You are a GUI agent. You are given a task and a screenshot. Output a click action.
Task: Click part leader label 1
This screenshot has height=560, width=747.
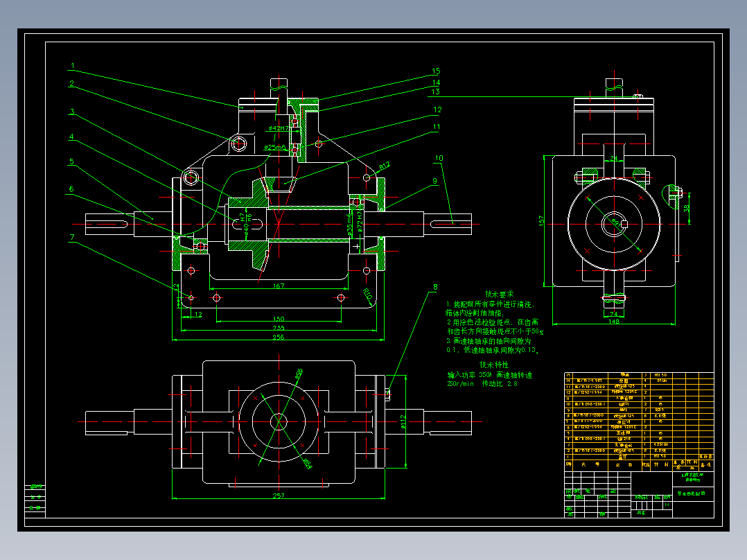(72, 66)
